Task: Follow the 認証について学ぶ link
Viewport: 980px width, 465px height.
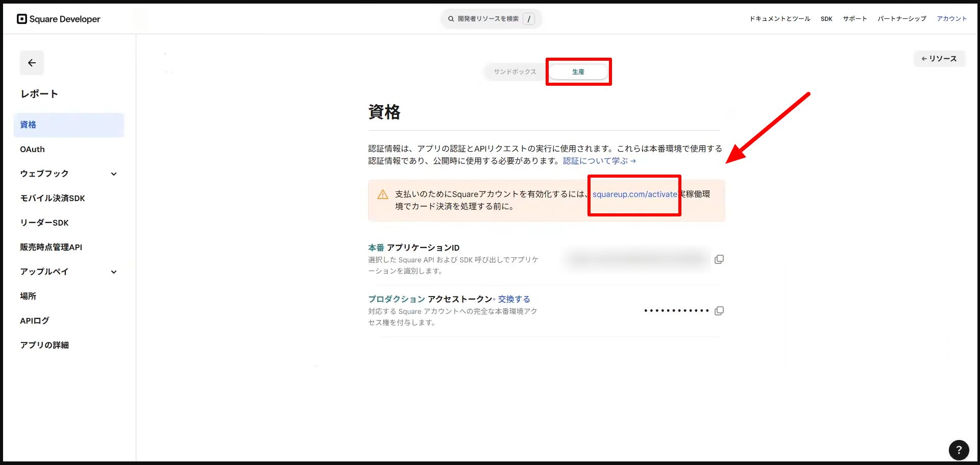Action: click(x=599, y=161)
